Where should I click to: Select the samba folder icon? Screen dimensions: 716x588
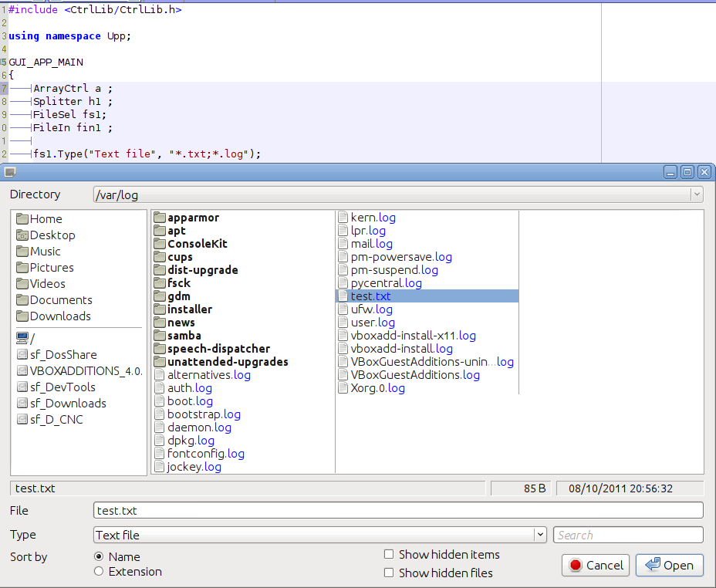(x=160, y=336)
